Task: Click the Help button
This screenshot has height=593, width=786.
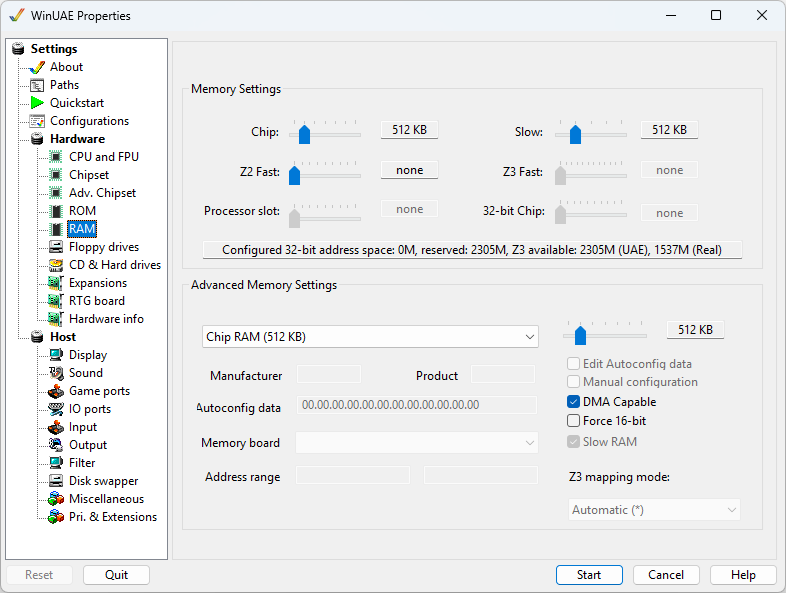Action: coord(743,575)
